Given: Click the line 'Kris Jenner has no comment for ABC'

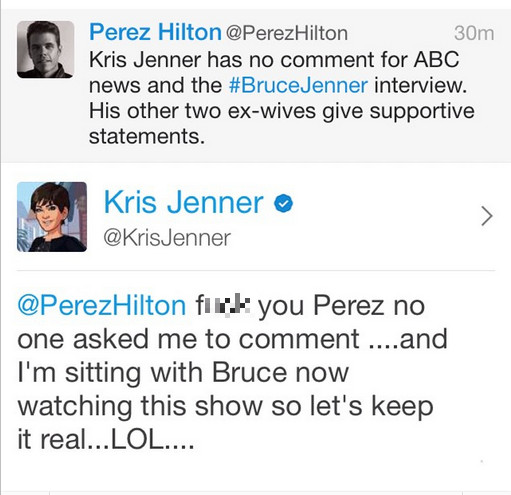Looking at the screenshot, I should [274, 60].
